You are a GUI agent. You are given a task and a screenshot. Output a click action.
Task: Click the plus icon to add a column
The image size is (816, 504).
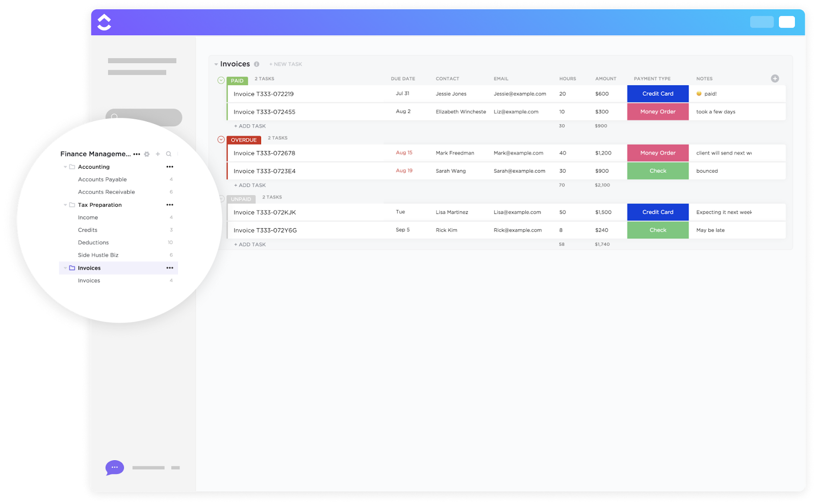775,78
